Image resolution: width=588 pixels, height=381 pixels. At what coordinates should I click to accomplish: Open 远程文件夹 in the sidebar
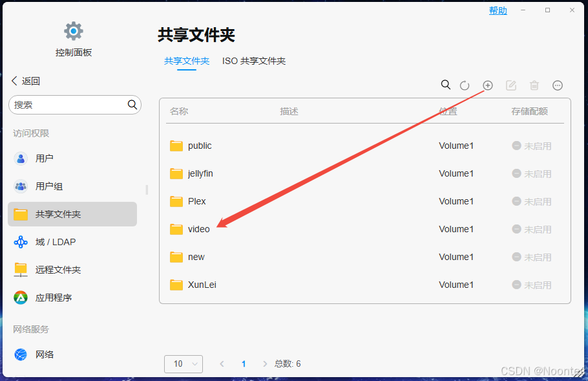[72, 270]
